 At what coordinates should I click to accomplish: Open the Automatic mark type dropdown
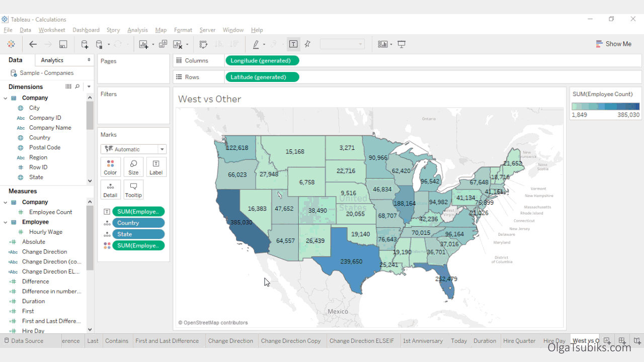[x=133, y=149]
